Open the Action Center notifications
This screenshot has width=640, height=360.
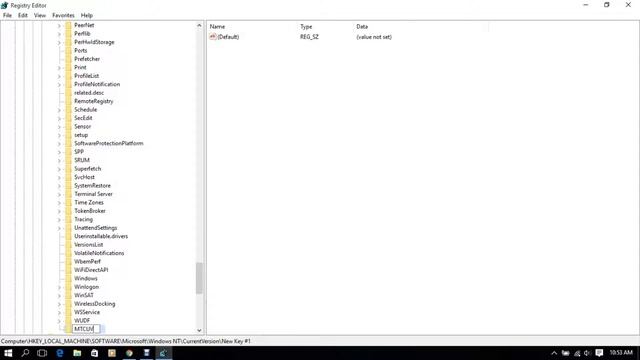[599, 353]
